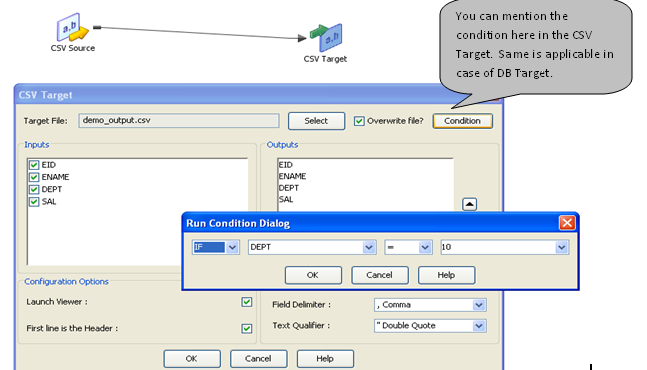Uncheck the DEPT input checkbox
This screenshot has width=647, height=370.
(x=34, y=190)
